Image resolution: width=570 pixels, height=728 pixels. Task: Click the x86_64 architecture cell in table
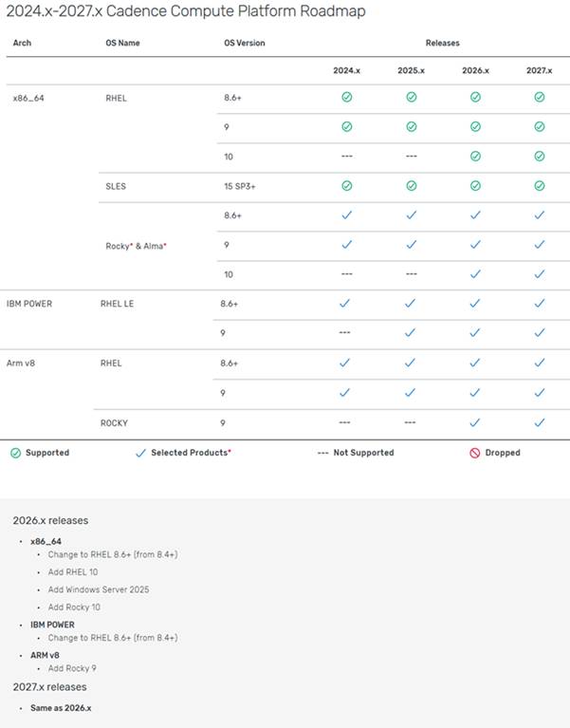coord(28,98)
